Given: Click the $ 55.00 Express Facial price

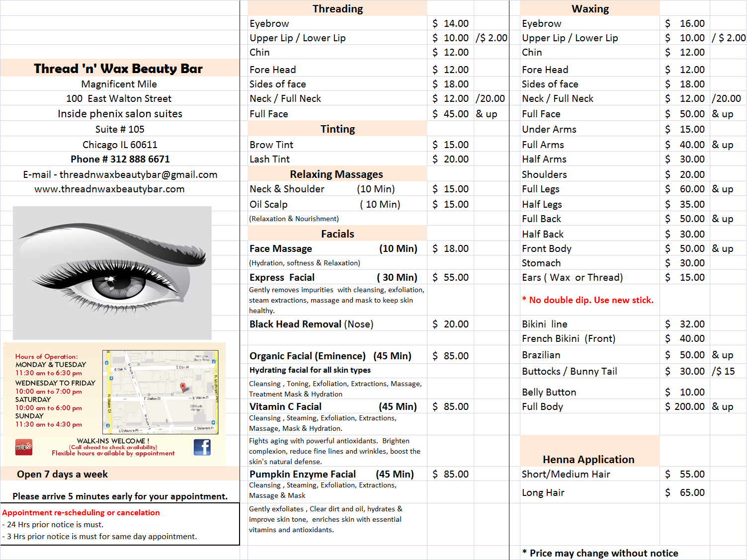Looking at the screenshot, I should tap(450, 277).
